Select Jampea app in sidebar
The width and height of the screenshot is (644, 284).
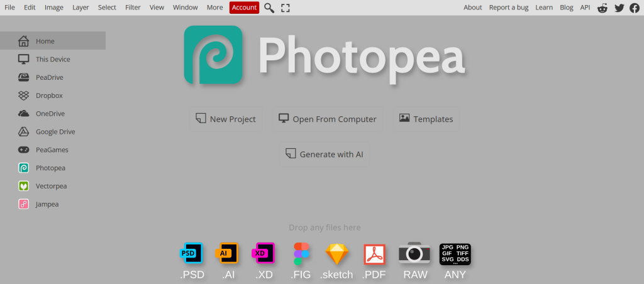pos(53,204)
